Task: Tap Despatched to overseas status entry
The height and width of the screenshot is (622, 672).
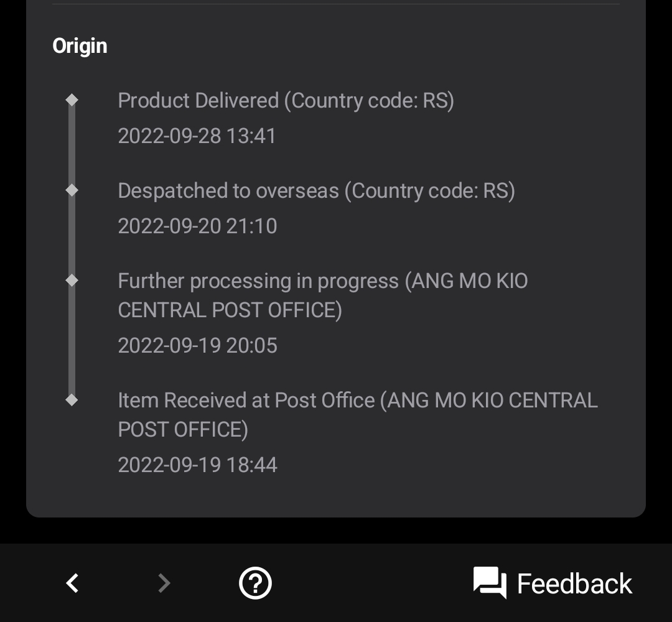Action: point(316,190)
